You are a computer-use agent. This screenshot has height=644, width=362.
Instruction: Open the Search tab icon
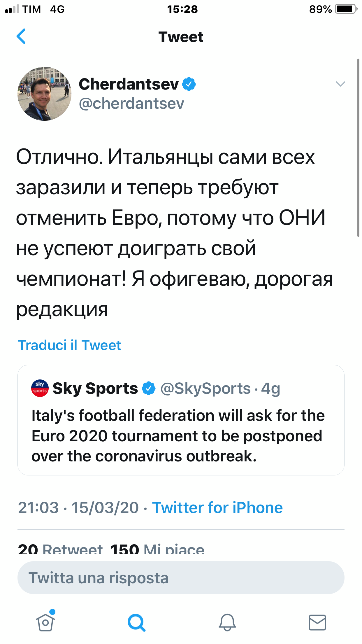coord(136,622)
